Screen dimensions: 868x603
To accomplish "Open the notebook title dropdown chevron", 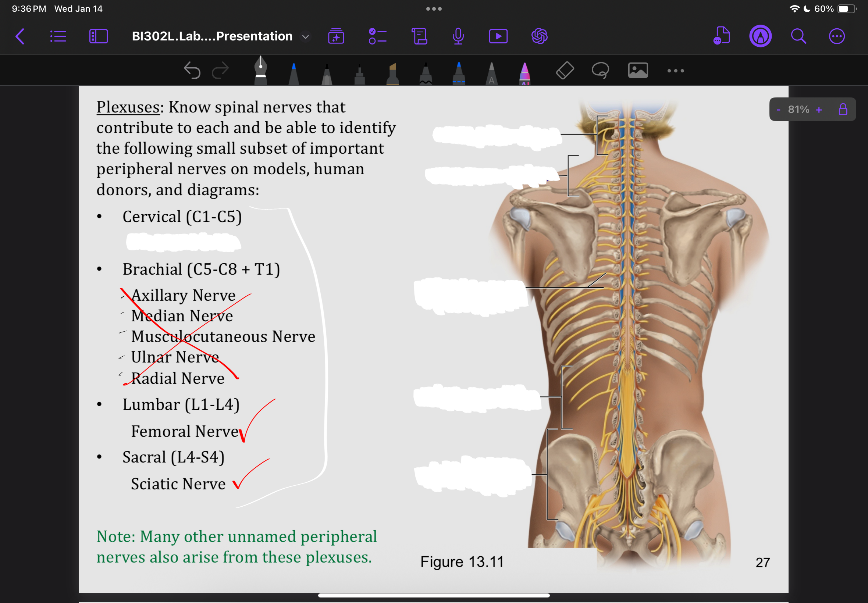I will pos(305,37).
